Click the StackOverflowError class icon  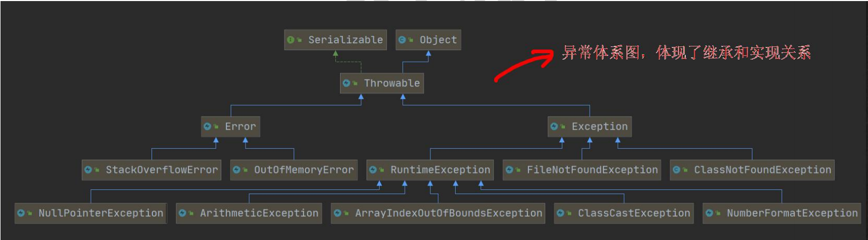click(89, 169)
